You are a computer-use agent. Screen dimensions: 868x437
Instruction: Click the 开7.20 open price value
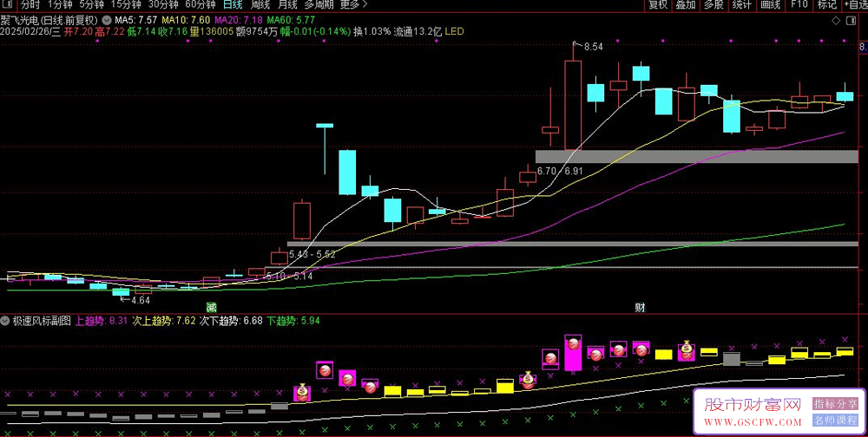pyautogui.click(x=77, y=31)
